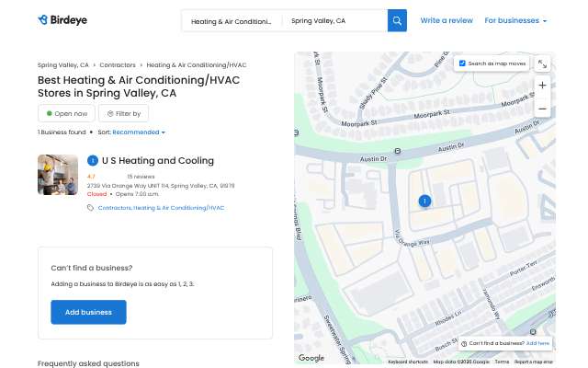
Task: Open the Sort Recommended dropdown
Action: click(139, 132)
